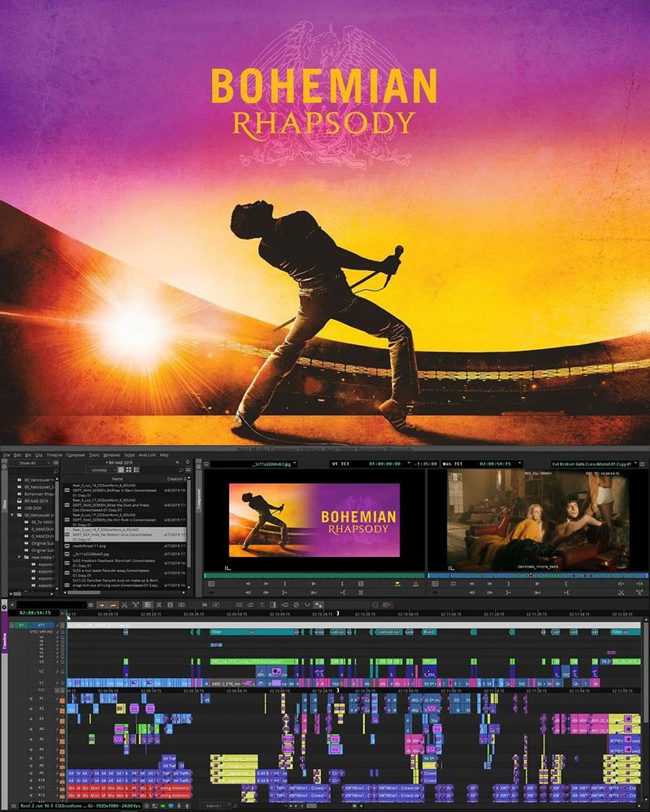The height and width of the screenshot is (812, 650).
Task: Click Extract icon under record monitor
Action: coord(621,592)
